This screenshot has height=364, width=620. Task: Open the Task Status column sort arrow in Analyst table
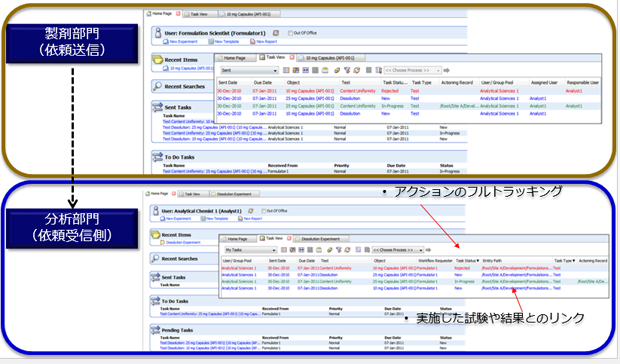[x=478, y=261]
